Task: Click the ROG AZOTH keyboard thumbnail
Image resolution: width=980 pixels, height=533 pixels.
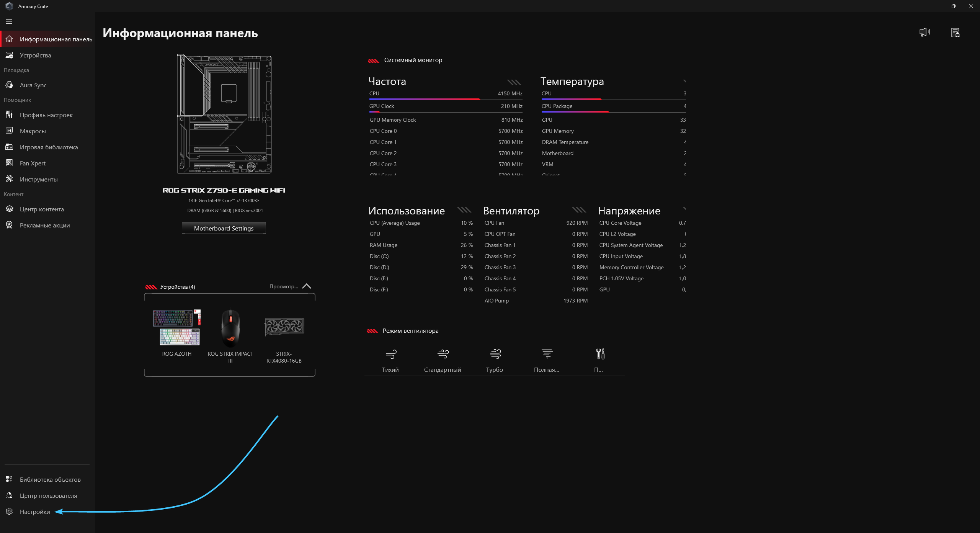Action: [176, 327]
